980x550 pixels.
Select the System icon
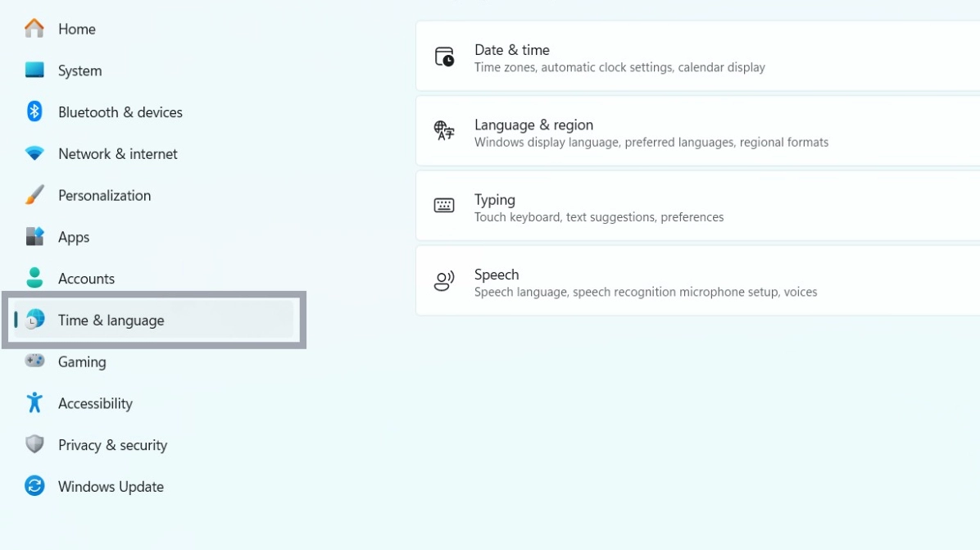pyautogui.click(x=34, y=70)
